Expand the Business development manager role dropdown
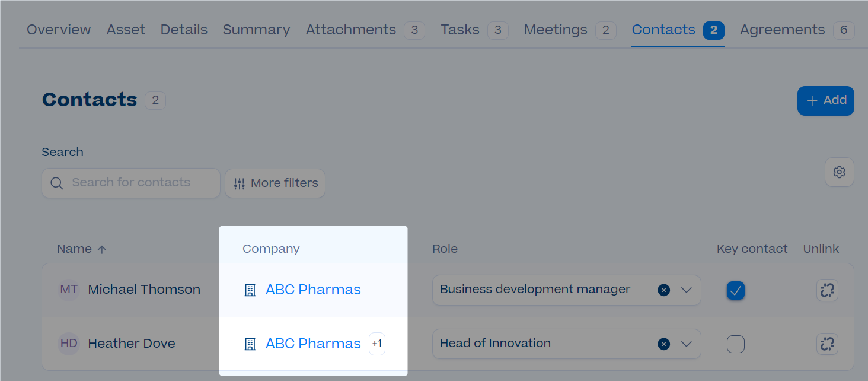 687,290
